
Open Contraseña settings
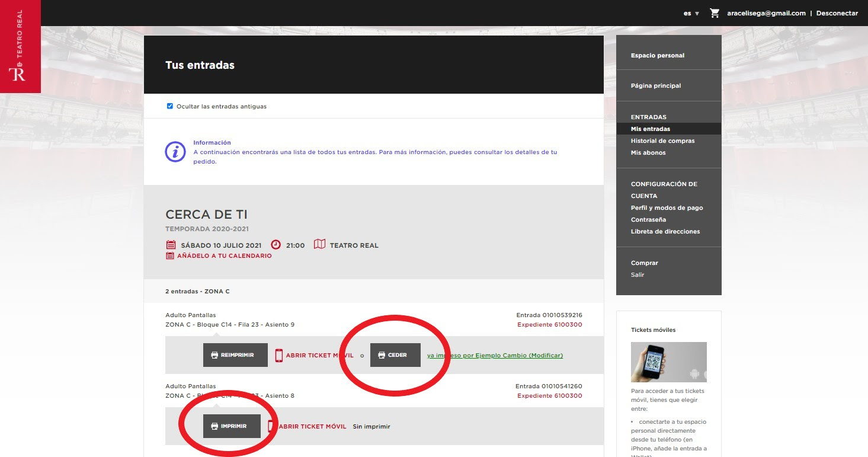[x=649, y=219]
